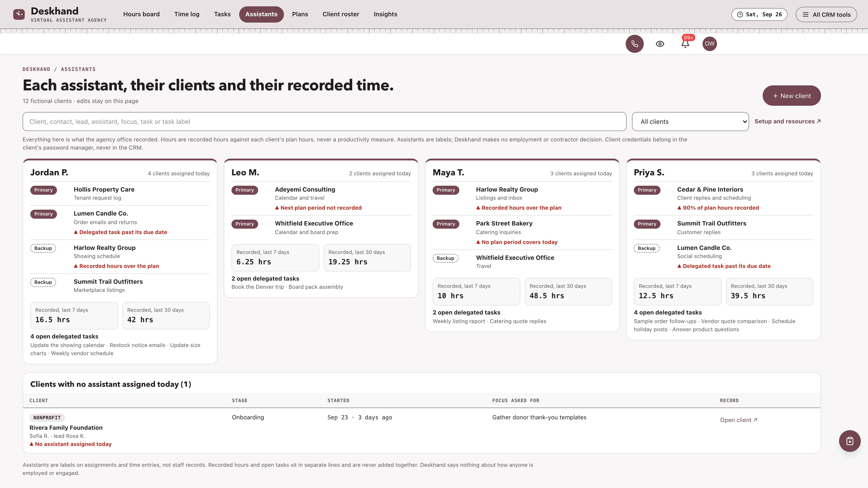Click the client search input field
Image resolution: width=868 pixels, height=488 pixels.
click(324, 122)
